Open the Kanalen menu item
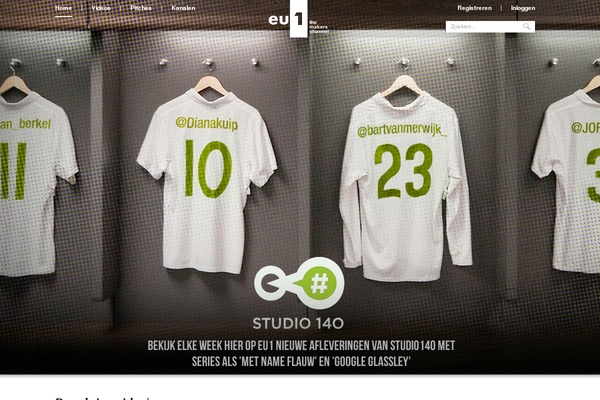This screenshot has width=600, height=400. [x=183, y=8]
